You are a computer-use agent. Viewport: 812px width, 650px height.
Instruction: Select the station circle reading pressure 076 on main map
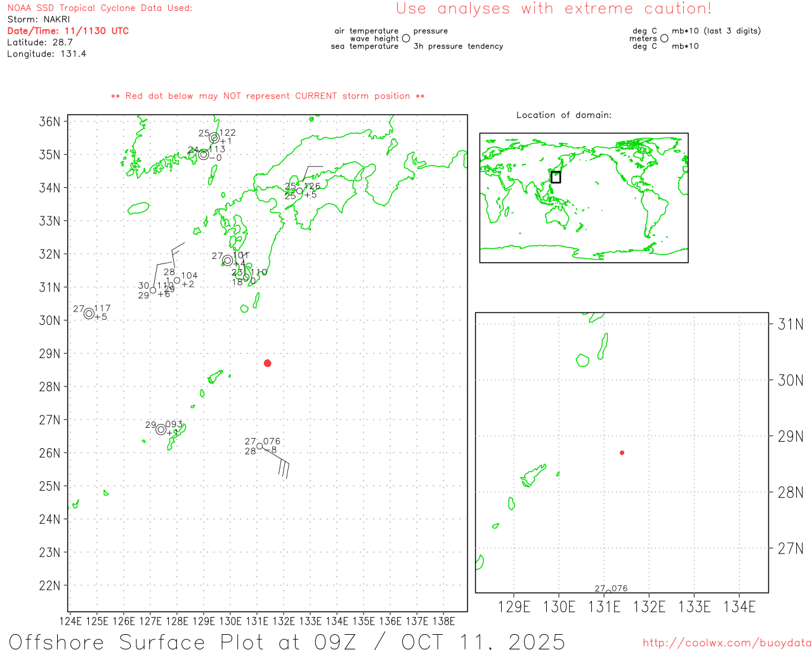tap(259, 446)
